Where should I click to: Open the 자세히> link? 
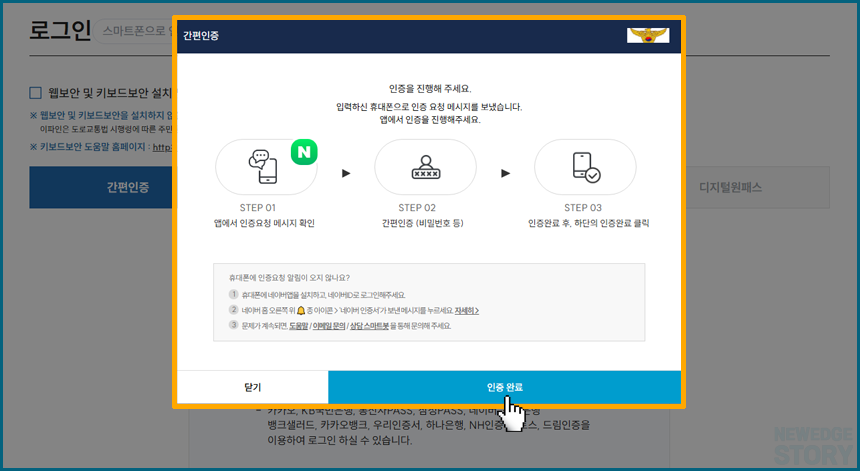pyautogui.click(x=467, y=310)
